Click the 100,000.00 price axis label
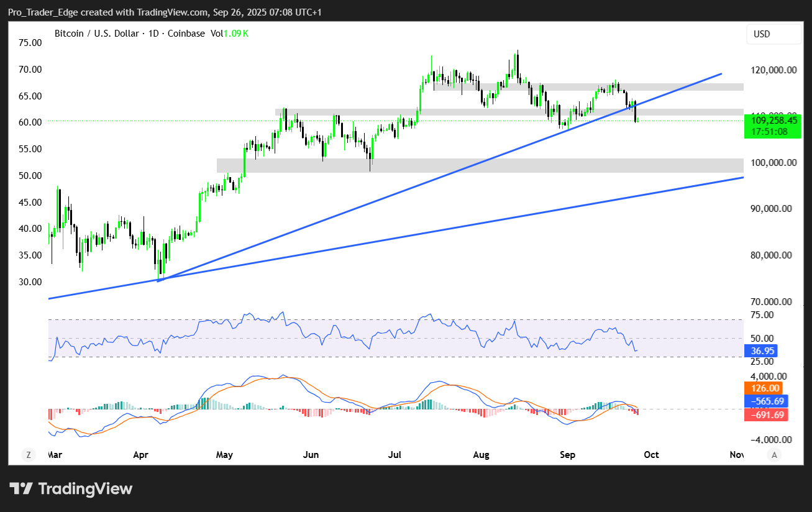The width and height of the screenshot is (812, 512). [x=773, y=163]
